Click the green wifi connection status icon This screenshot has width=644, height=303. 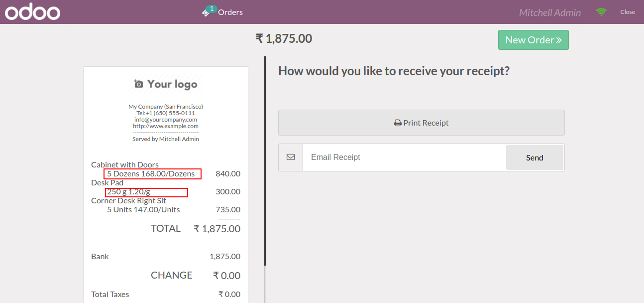(602, 12)
